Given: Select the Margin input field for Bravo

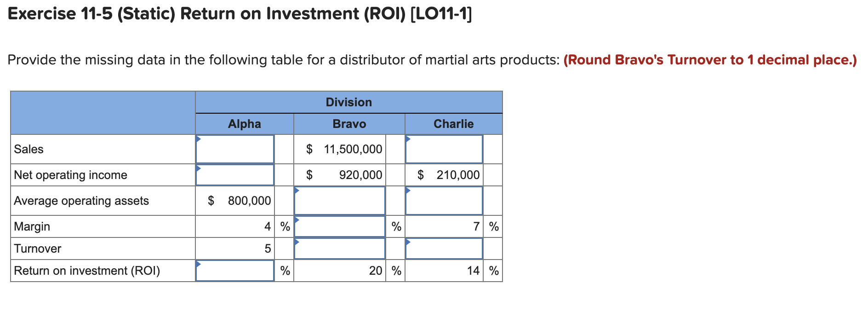Looking at the screenshot, I should (339, 226).
